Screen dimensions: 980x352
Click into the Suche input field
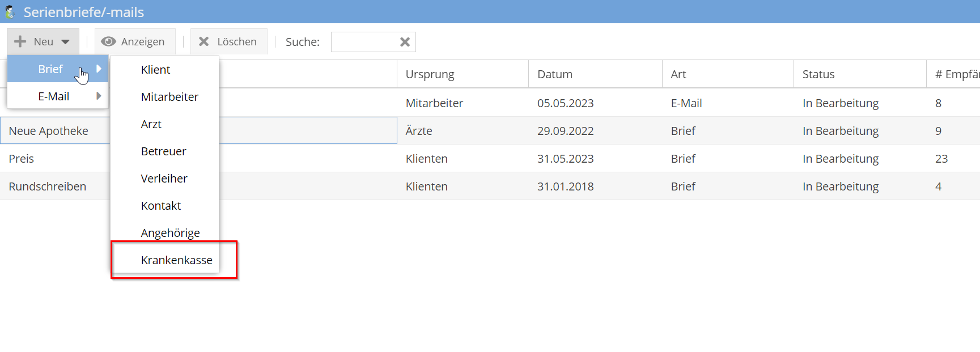click(x=364, y=42)
